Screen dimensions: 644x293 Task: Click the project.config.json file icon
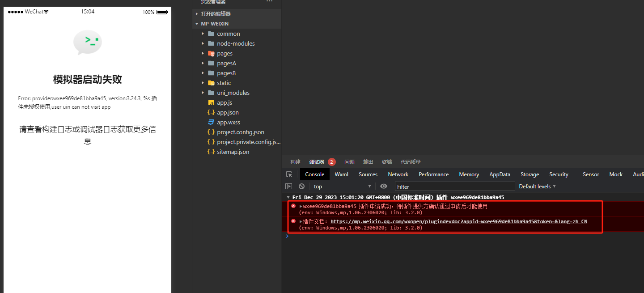(211, 132)
